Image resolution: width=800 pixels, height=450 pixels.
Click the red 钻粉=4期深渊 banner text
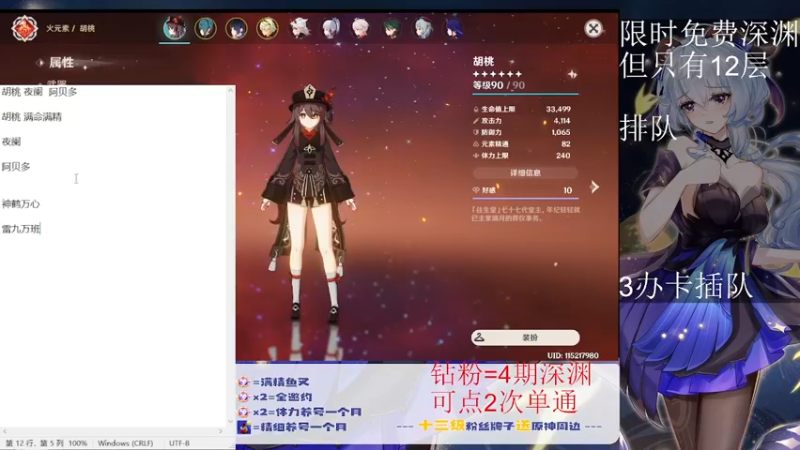[x=511, y=375]
